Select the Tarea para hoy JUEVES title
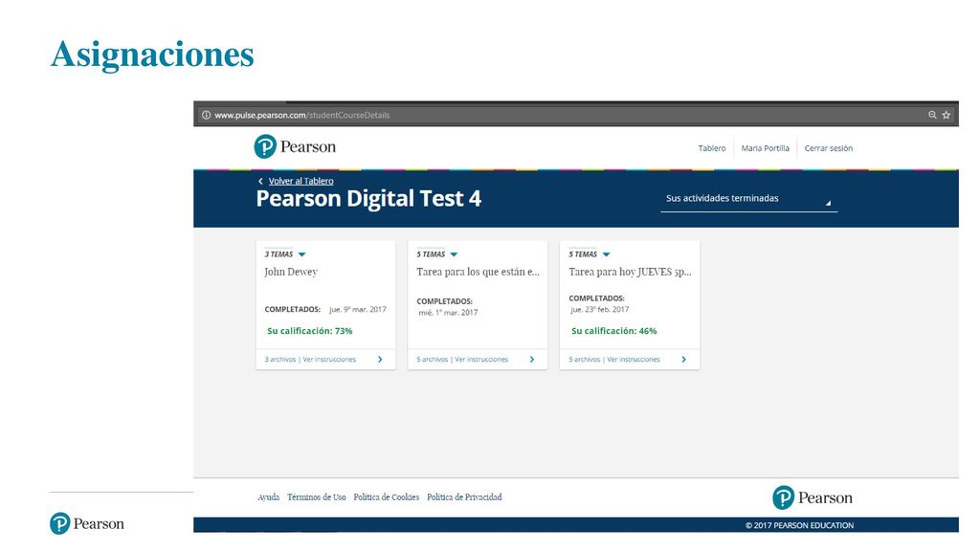Image resolution: width=980 pixels, height=551 pixels. 630,272
